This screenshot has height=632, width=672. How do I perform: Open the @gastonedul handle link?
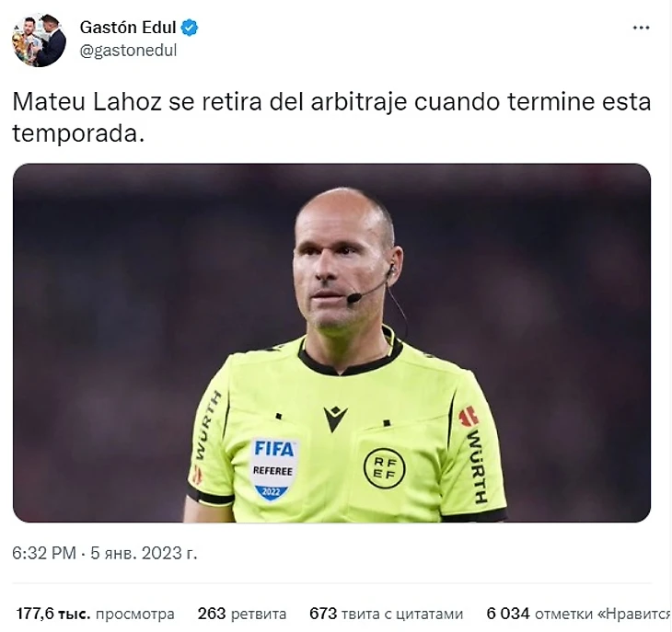[x=128, y=51]
